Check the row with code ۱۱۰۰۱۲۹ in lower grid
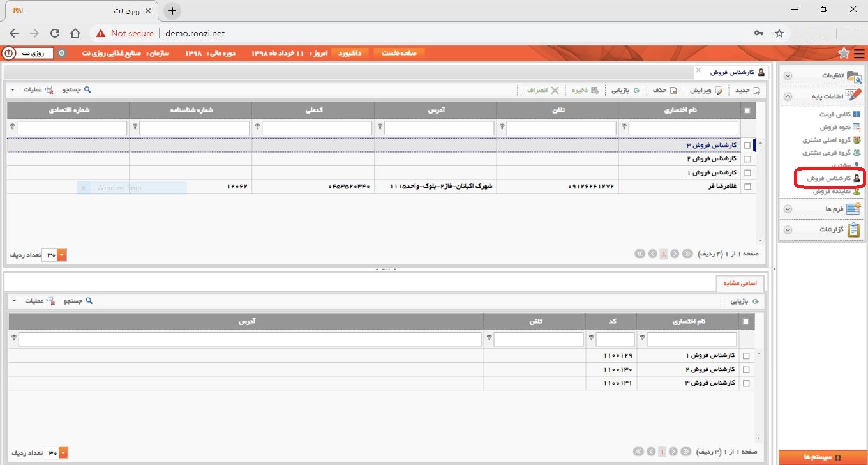The height and width of the screenshot is (465, 868). coord(746,355)
